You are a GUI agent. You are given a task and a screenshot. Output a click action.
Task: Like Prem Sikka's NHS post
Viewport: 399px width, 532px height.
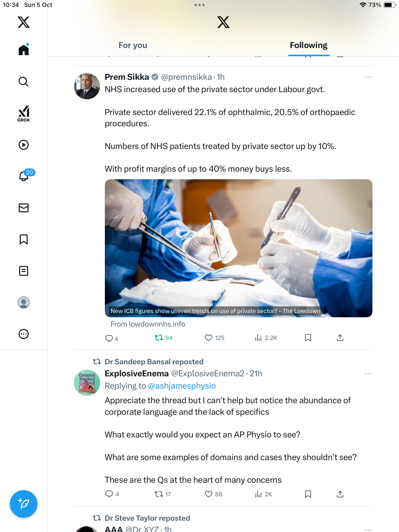[209, 338]
